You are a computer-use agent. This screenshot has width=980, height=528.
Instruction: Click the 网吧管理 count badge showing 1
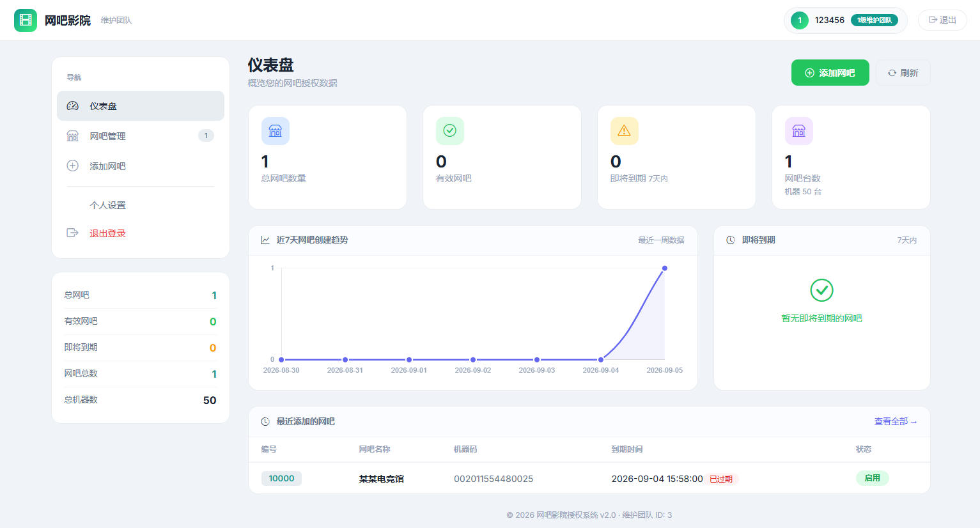[x=206, y=136]
